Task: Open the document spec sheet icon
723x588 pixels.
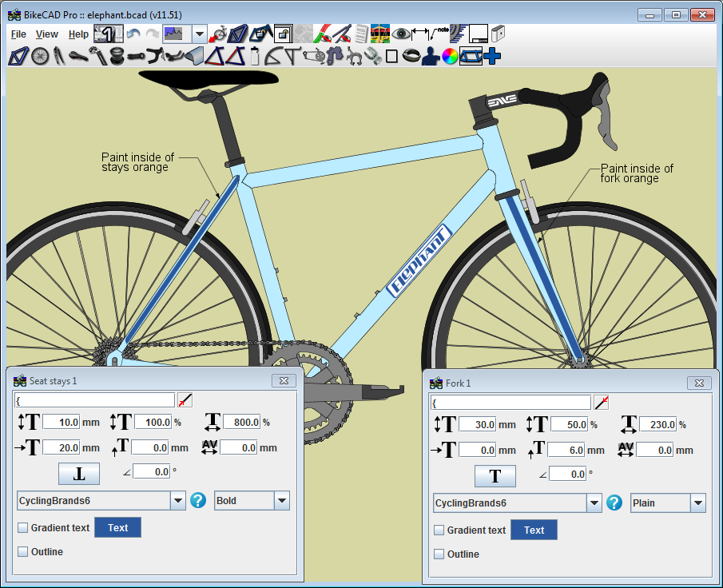Action: tap(362, 34)
